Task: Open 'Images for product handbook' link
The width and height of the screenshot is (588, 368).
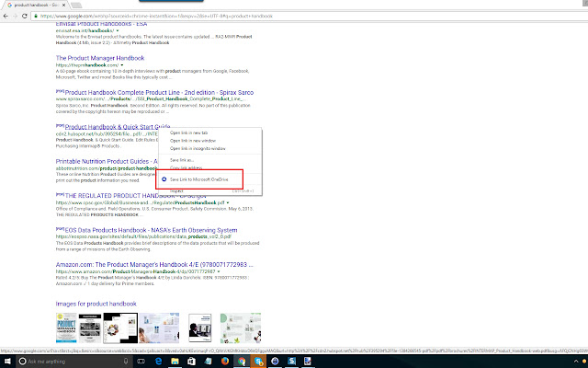Action: pyautogui.click(x=96, y=304)
